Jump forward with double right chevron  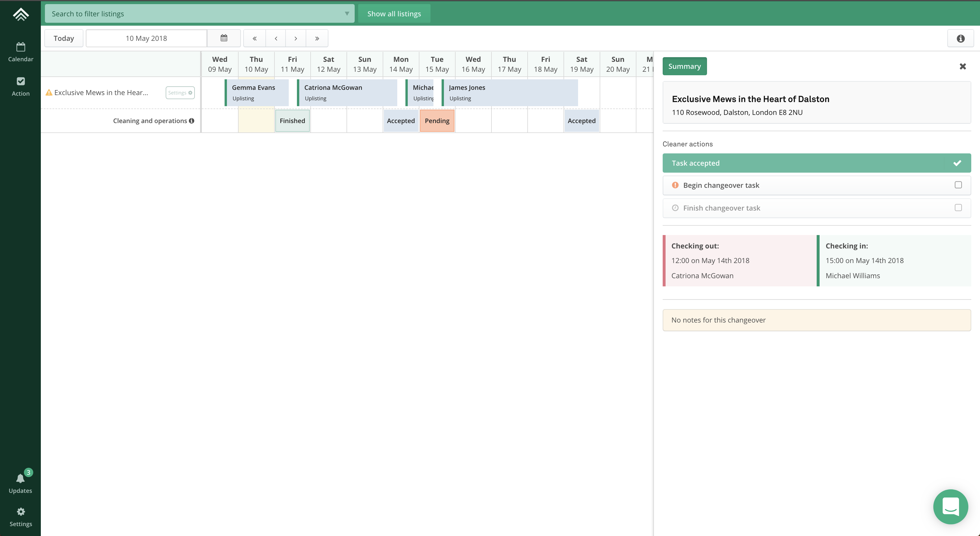[316, 38]
